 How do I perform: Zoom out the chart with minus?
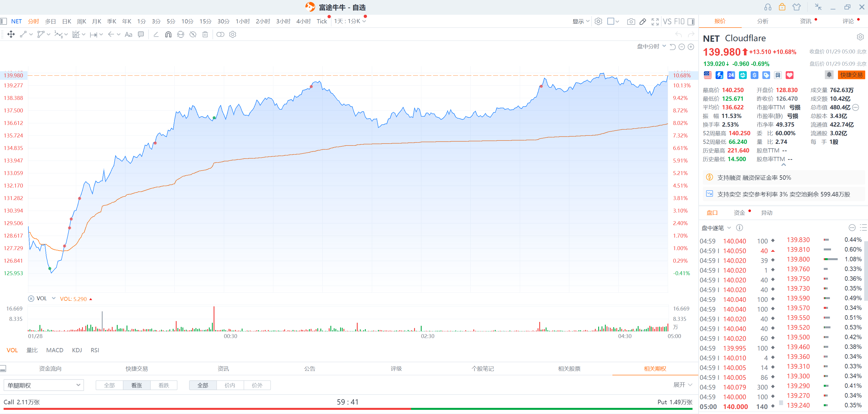pos(681,47)
